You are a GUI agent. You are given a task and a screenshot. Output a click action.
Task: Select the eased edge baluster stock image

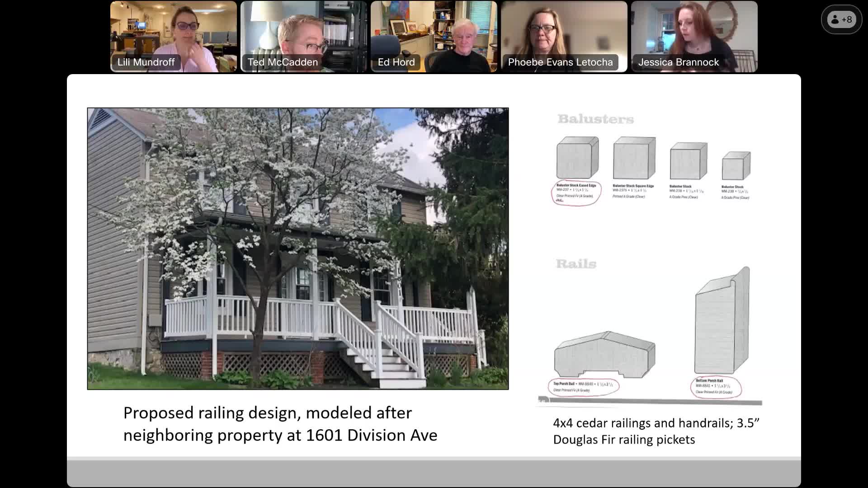tap(577, 158)
